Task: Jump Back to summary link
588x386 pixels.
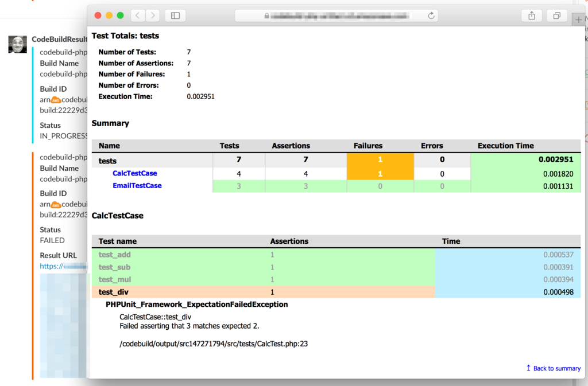Action: pos(554,368)
